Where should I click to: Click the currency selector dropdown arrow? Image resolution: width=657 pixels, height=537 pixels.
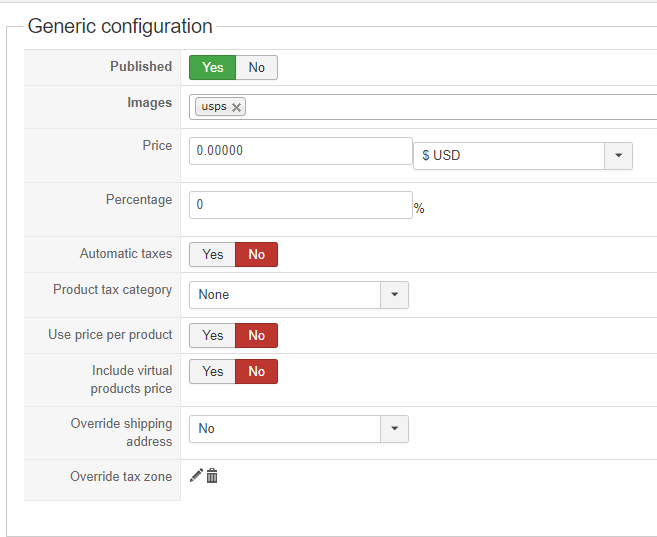(618, 156)
